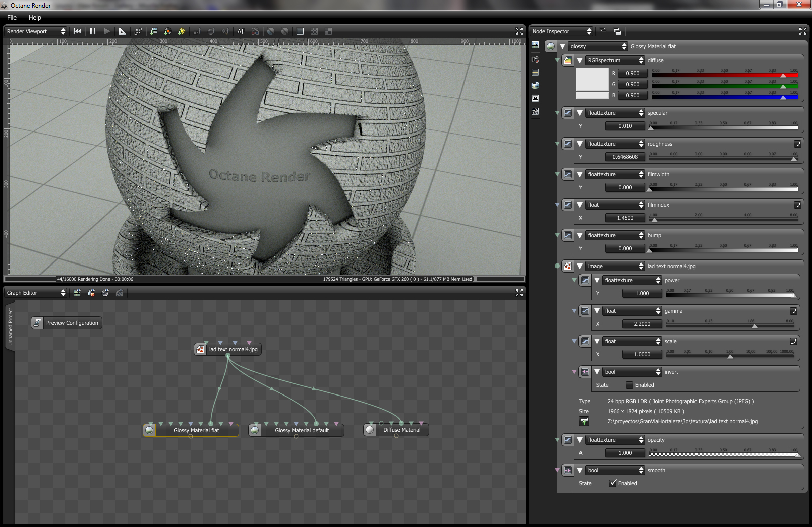812x527 pixels.
Task: Click the collapse all nodes icon in Node Inspector
Action: point(603,31)
